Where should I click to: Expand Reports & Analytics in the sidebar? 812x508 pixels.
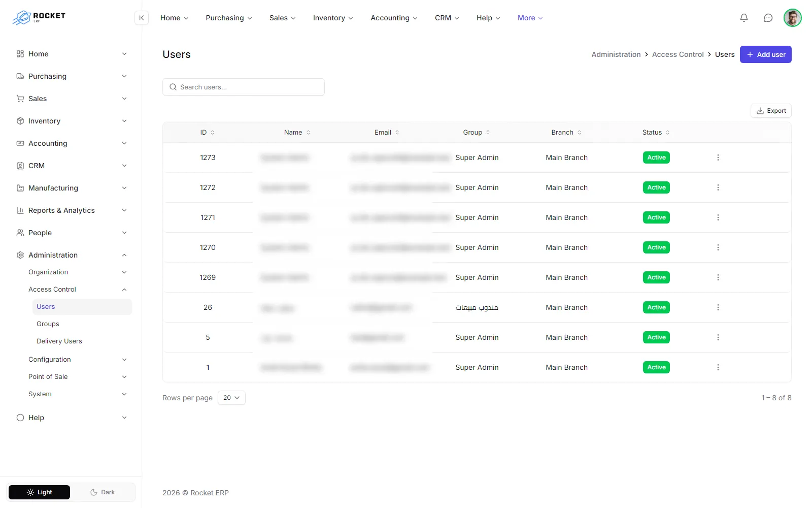pyautogui.click(x=71, y=210)
